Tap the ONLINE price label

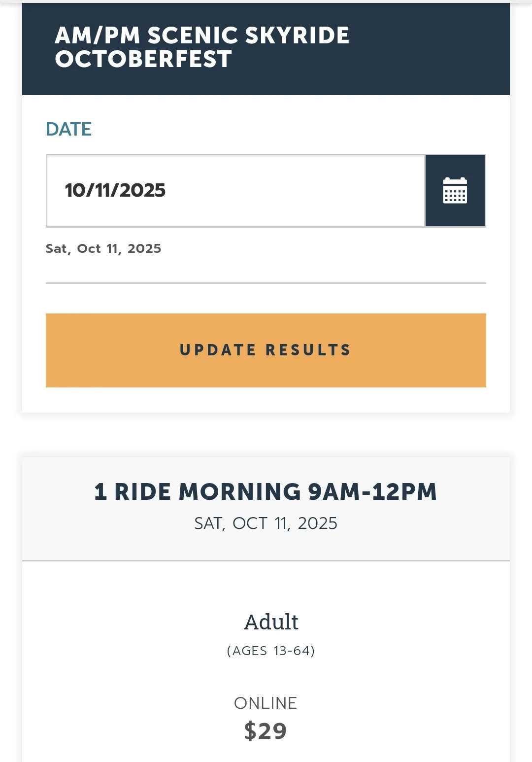click(266, 703)
